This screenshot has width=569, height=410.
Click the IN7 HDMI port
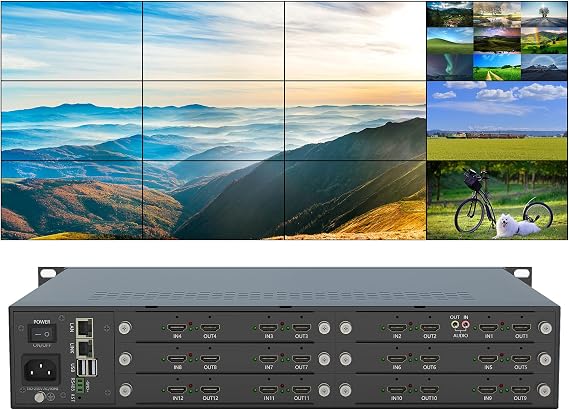pos(269,359)
